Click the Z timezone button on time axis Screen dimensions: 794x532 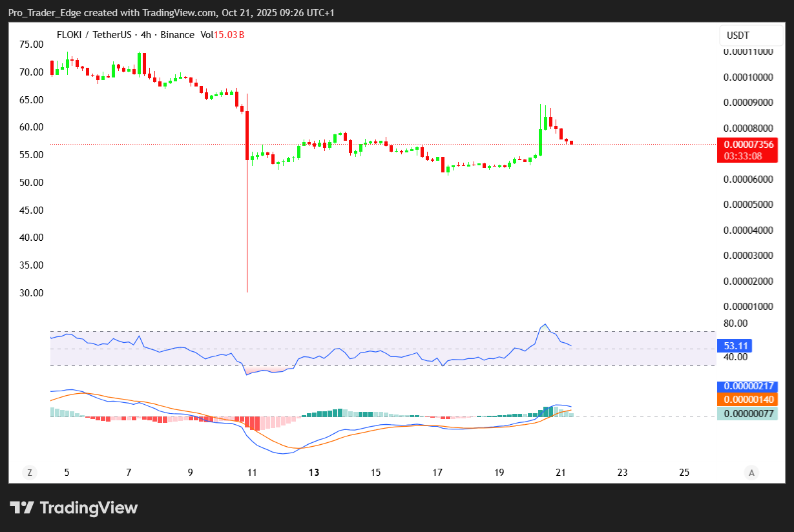click(x=29, y=473)
